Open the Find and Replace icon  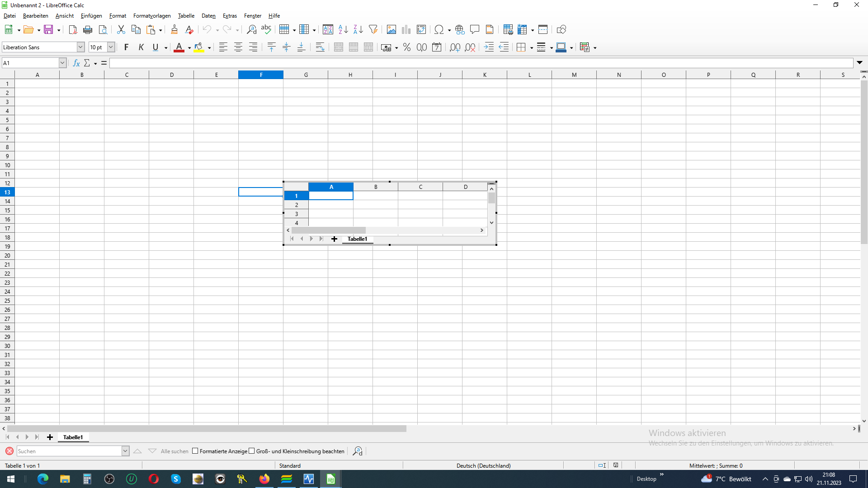(251, 30)
